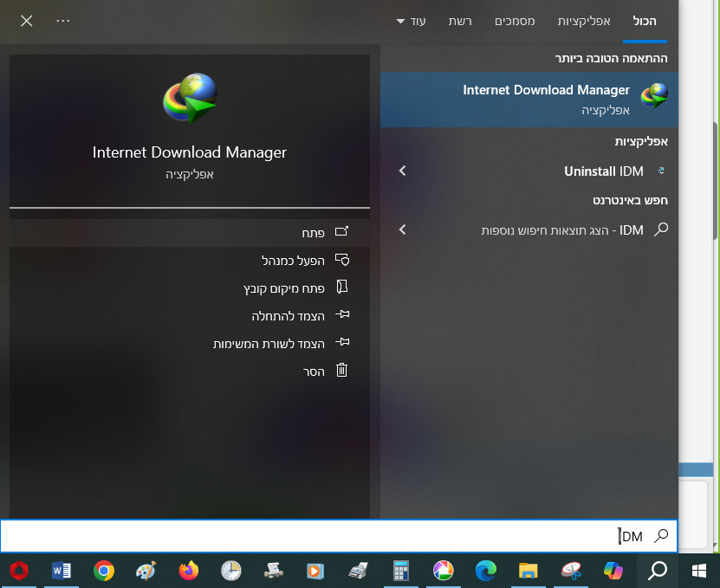Open File Explorer from the taskbar

pyautogui.click(x=528, y=571)
